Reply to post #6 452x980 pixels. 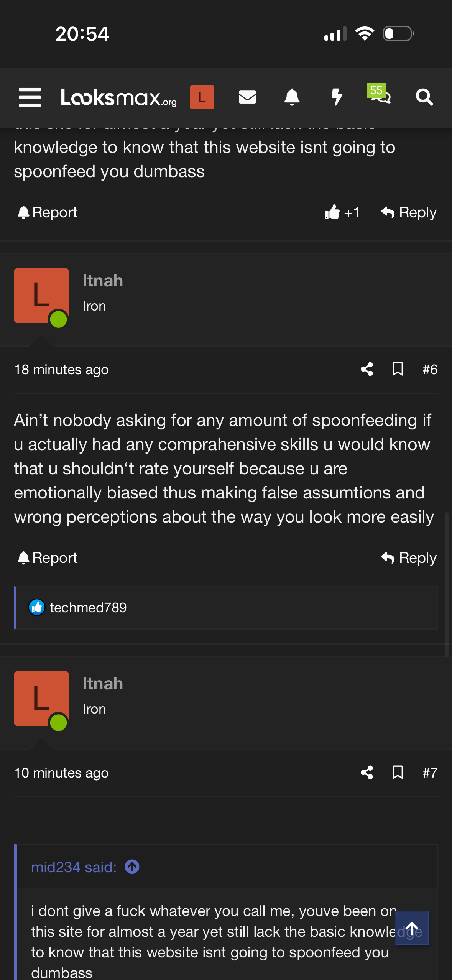click(x=409, y=558)
